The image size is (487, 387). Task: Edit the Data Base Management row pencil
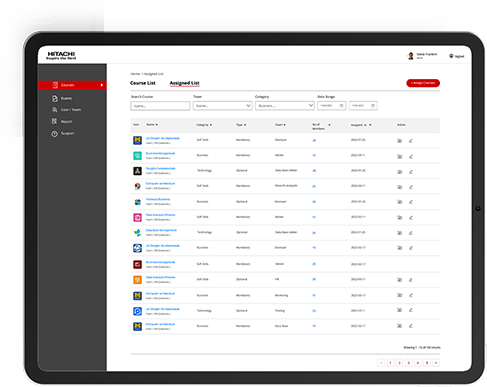coord(411,233)
